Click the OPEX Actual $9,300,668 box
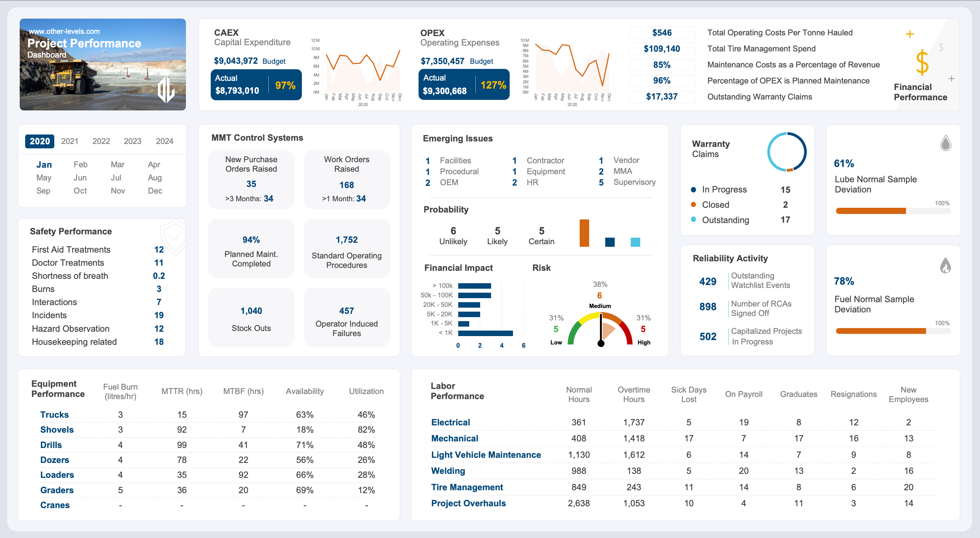 pos(464,85)
